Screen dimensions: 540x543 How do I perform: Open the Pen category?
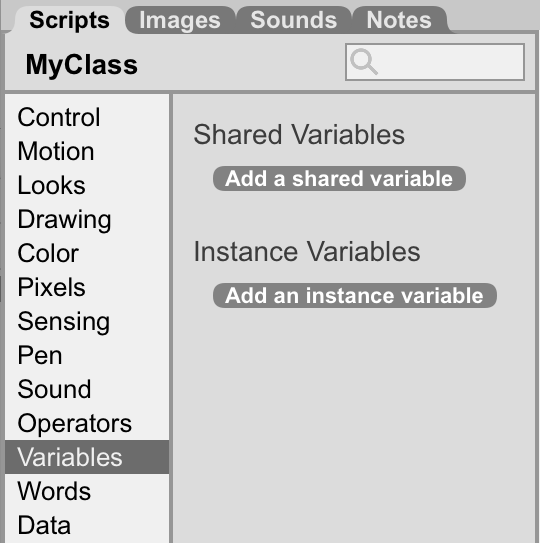click(87, 355)
